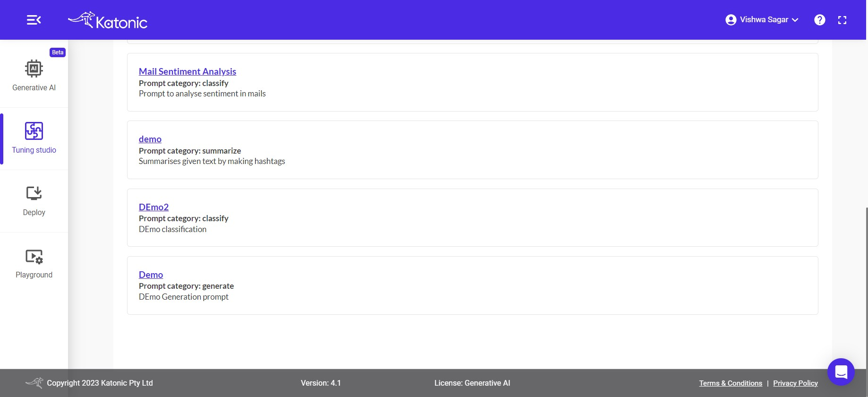868x397 pixels.
Task: Click 'Prompt category: summarize' text
Action: (x=190, y=151)
